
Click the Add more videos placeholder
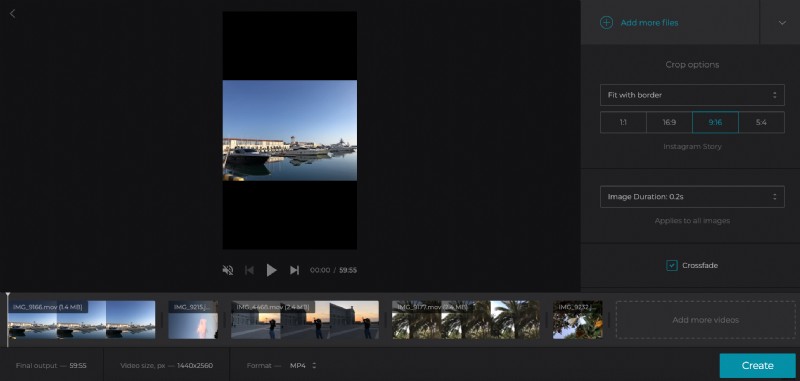point(706,320)
